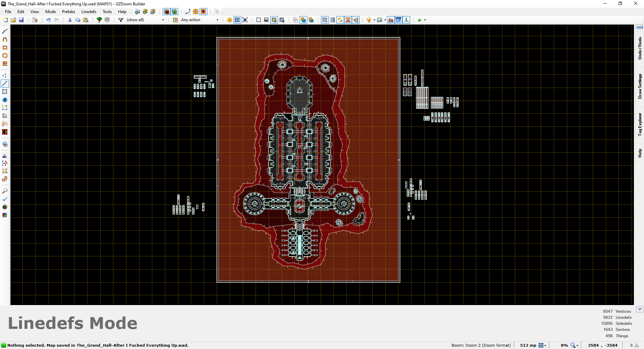Select the Draw Curve tool
Image resolution: width=644 pixels, height=349 pixels.
point(5,39)
